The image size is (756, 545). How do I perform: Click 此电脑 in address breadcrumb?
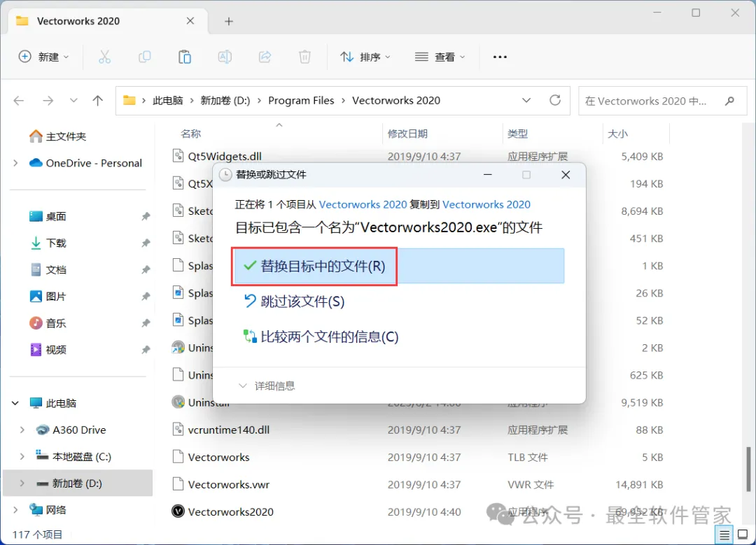[x=168, y=101]
